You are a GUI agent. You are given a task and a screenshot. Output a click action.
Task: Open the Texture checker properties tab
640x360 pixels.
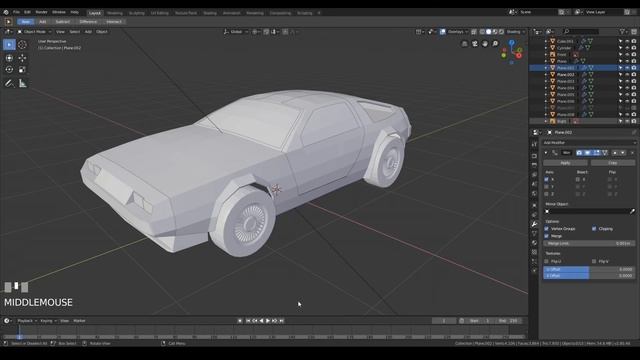point(534,252)
